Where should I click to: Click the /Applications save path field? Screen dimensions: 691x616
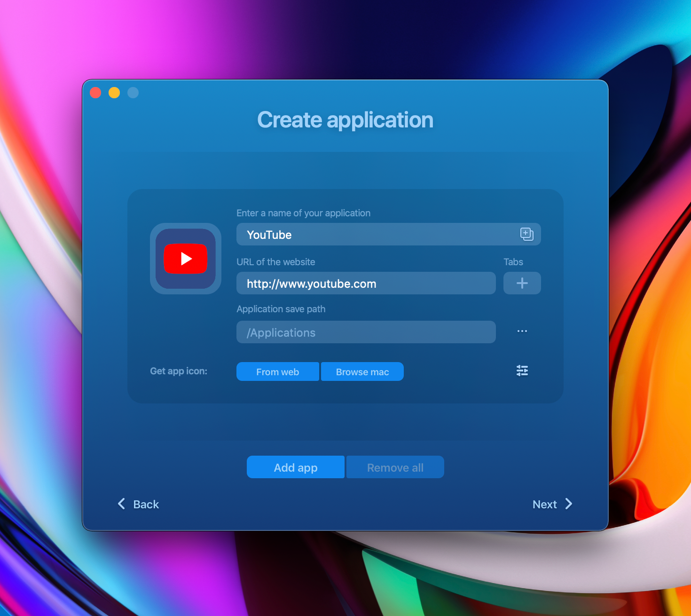[x=366, y=332]
